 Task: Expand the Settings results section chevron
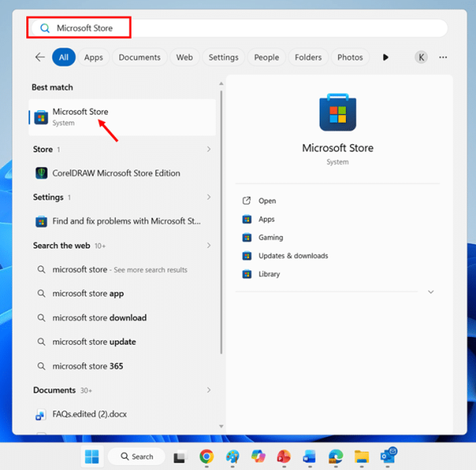click(209, 197)
